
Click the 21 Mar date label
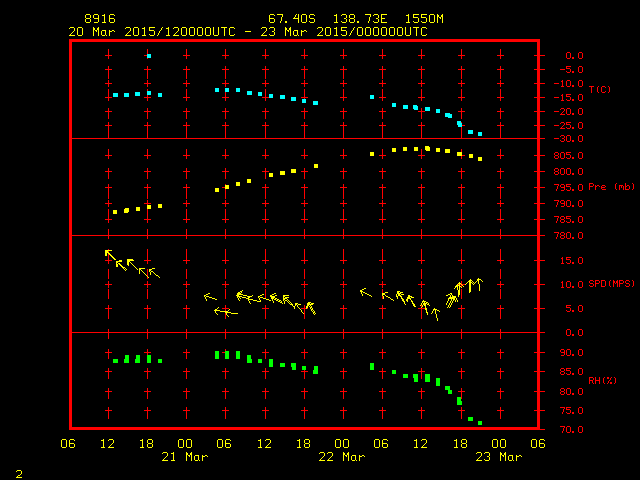coord(185,457)
